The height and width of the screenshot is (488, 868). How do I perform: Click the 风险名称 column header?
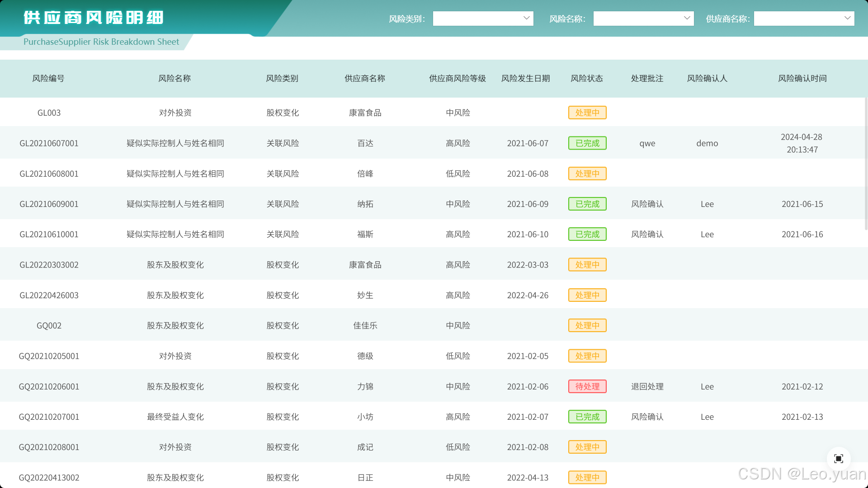pos(175,78)
